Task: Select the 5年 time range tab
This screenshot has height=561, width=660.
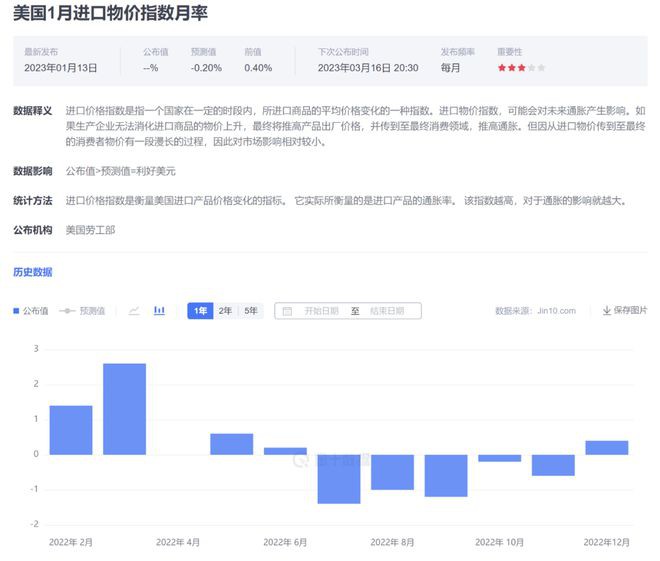Action: (x=251, y=311)
